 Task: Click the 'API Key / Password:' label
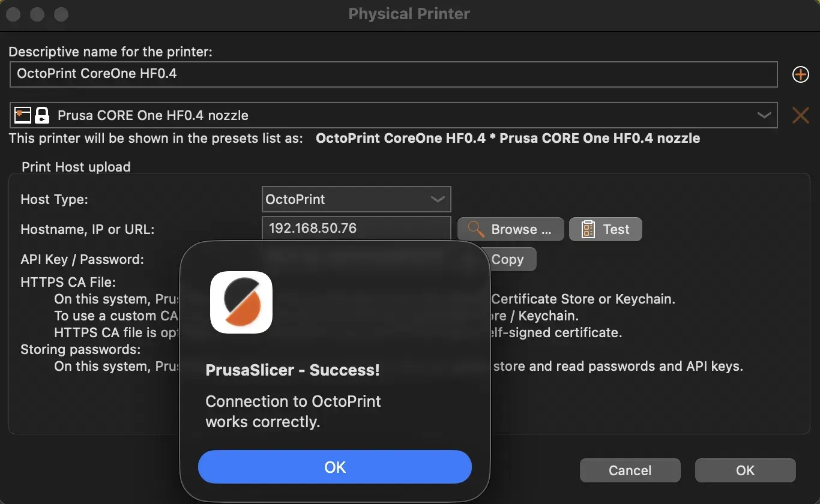click(82, 259)
